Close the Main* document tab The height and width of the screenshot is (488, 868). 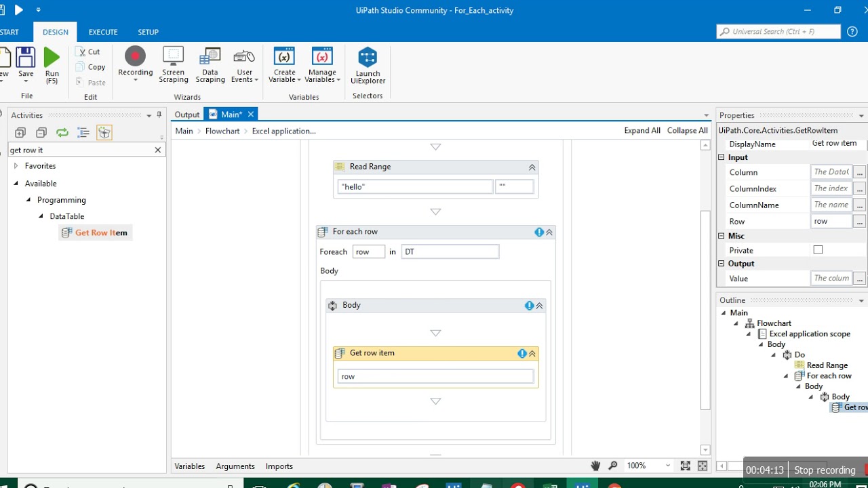pyautogui.click(x=251, y=115)
